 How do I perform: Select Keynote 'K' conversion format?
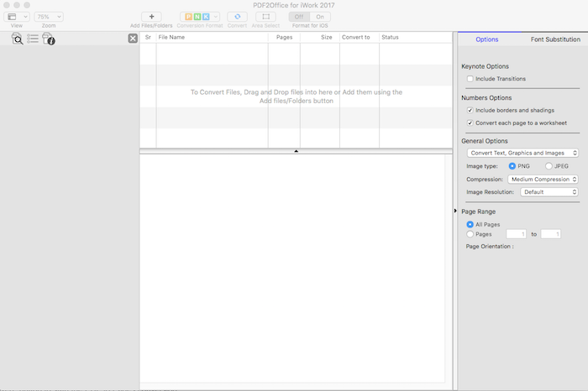(206, 17)
